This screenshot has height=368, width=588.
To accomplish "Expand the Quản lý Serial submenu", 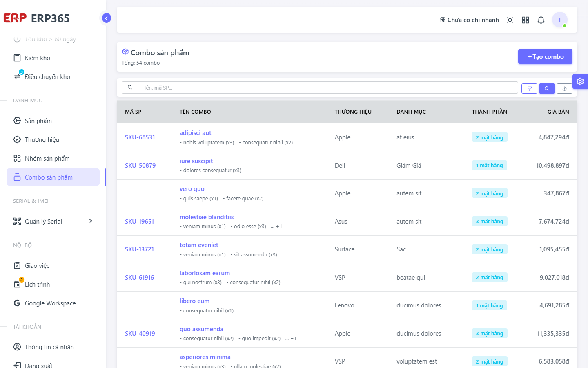I will coord(53,221).
